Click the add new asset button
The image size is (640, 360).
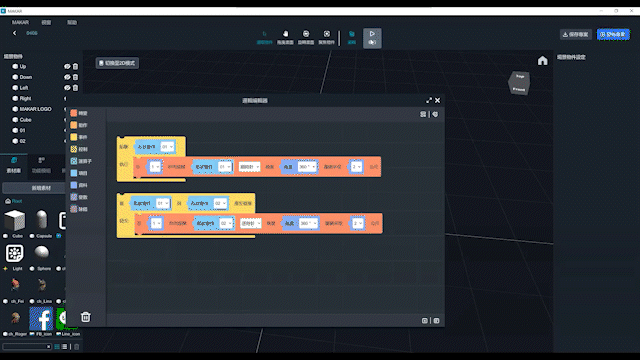34,188
